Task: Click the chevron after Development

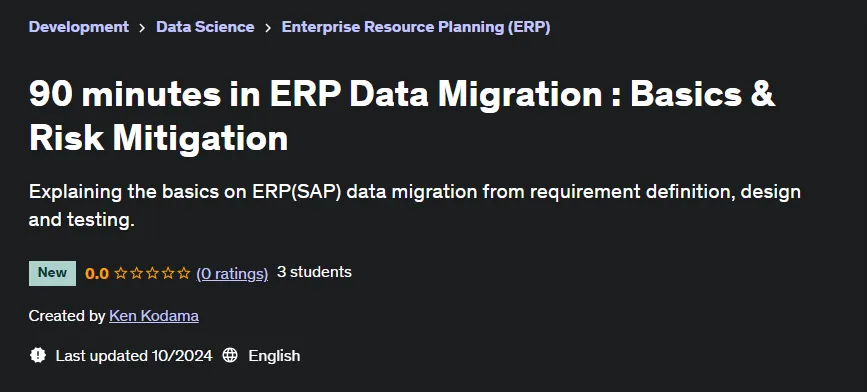Action: pyautogui.click(x=142, y=28)
